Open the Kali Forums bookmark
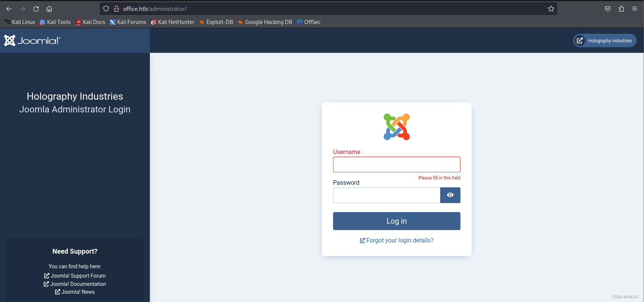The width and height of the screenshot is (644, 302). (x=128, y=22)
